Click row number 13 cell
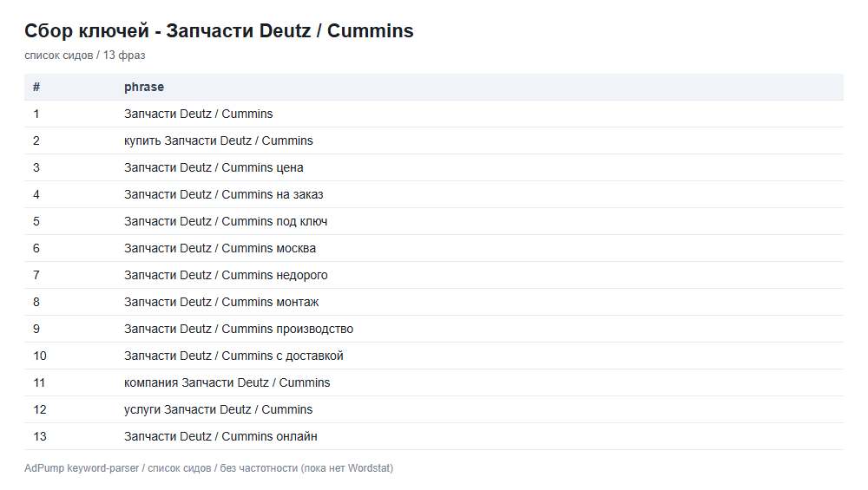 tap(40, 436)
